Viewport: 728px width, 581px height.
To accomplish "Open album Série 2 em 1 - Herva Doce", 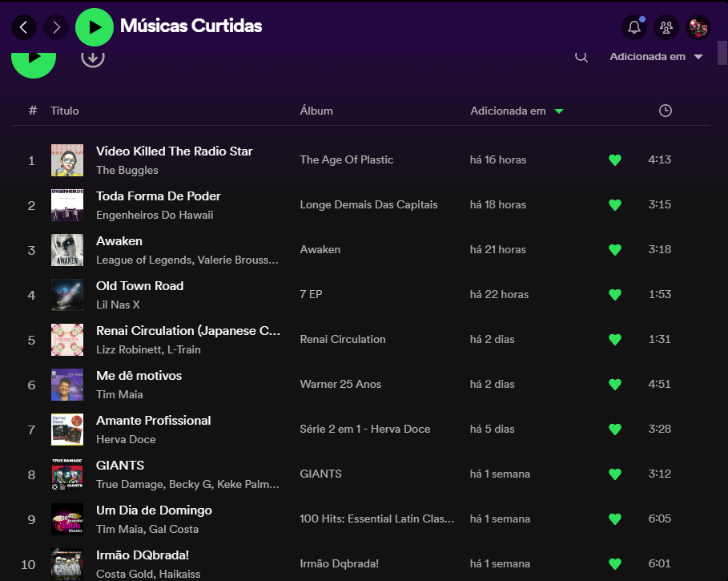I will click(365, 429).
